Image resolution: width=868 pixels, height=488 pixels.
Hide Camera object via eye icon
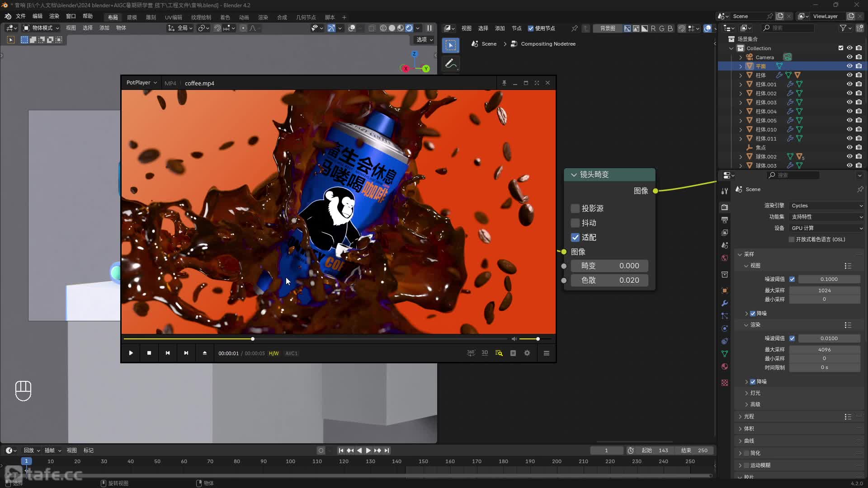849,57
